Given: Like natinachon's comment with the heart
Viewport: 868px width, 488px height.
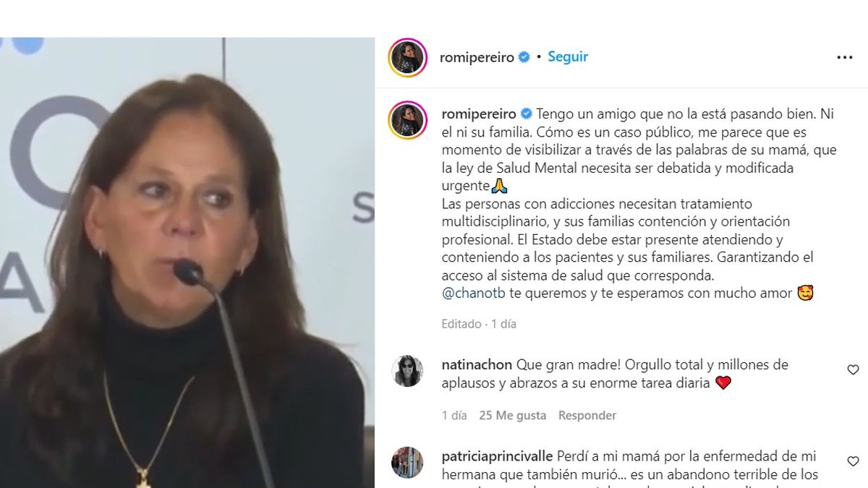Looking at the screenshot, I should [853, 370].
